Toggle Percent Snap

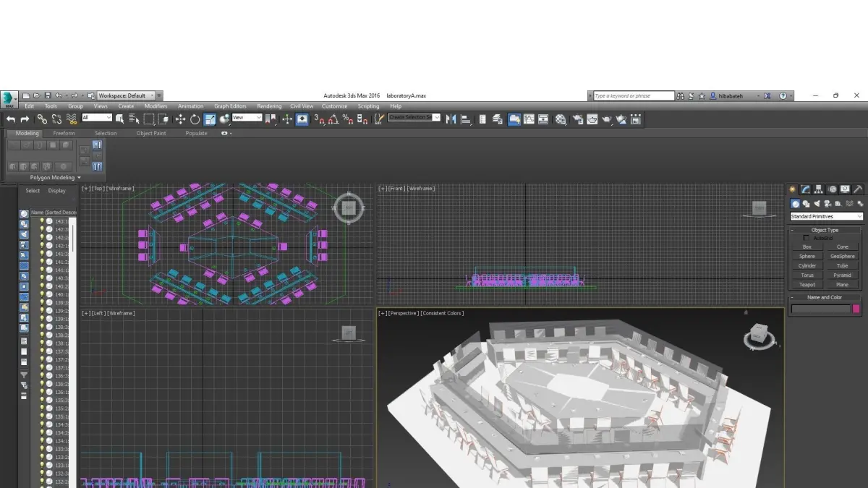pyautogui.click(x=347, y=119)
